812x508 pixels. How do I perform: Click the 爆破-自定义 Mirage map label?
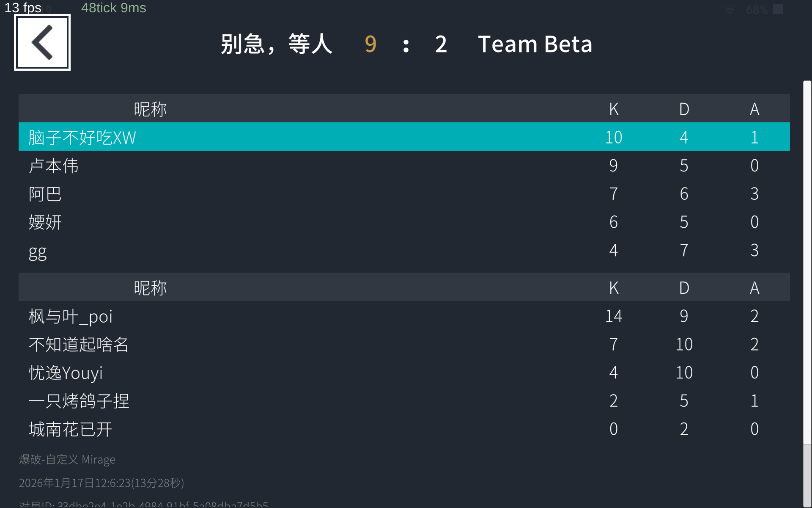(67, 459)
